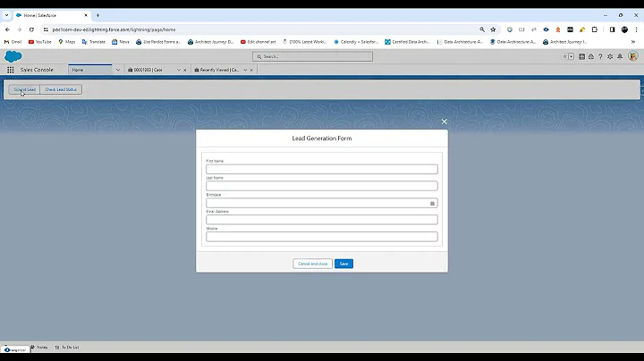Switch to the Home console tab
This screenshot has height=361, width=644.
pyautogui.click(x=90, y=70)
